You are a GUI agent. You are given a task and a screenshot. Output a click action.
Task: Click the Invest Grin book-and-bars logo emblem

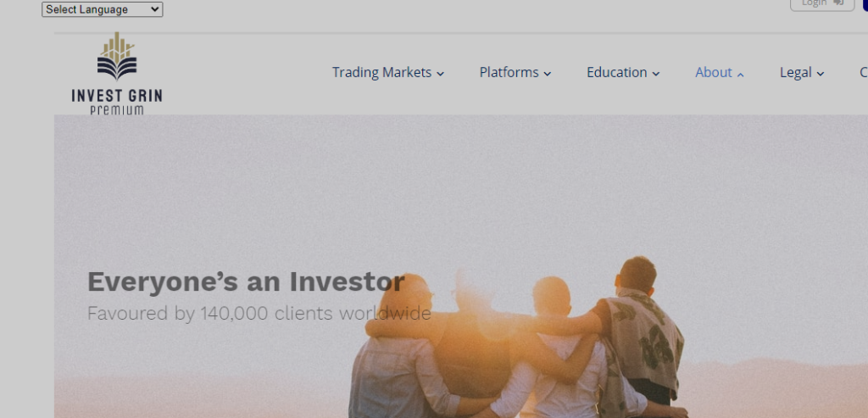click(117, 58)
